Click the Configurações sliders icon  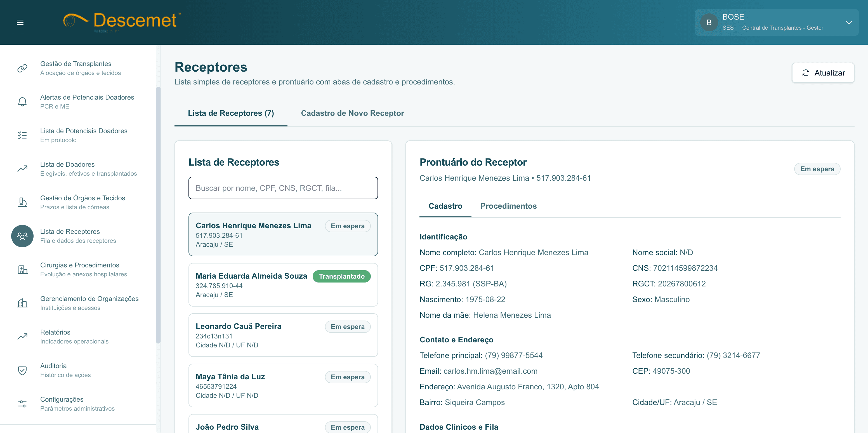click(22, 404)
